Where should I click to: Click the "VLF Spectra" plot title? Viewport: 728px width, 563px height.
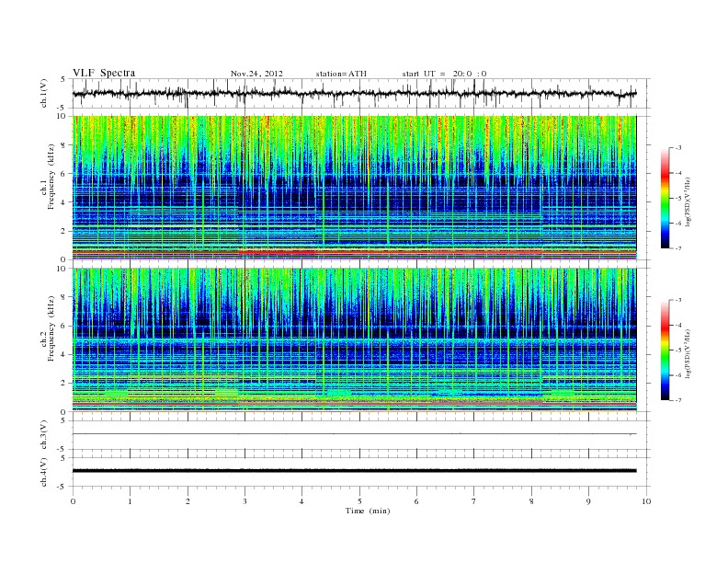[104, 73]
